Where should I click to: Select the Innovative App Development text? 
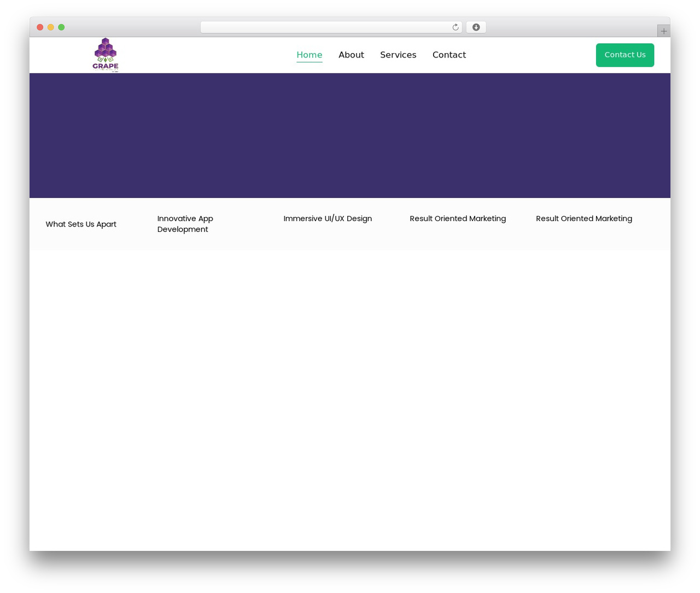(185, 224)
